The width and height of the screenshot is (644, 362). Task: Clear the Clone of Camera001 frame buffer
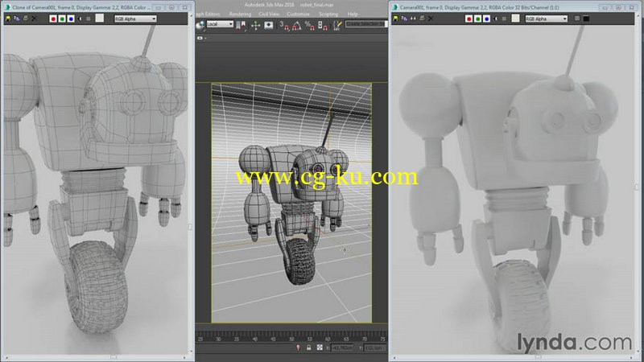point(34,19)
